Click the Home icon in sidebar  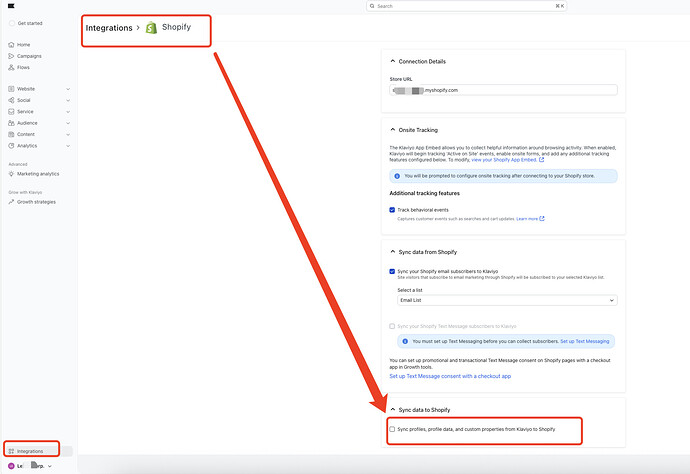tap(11, 44)
